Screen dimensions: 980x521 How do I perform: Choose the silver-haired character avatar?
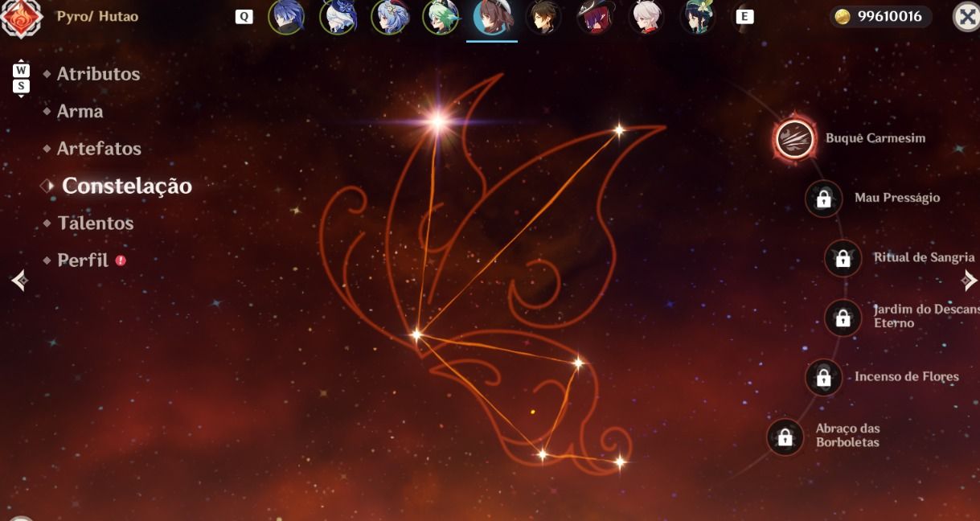(x=646, y=17)
